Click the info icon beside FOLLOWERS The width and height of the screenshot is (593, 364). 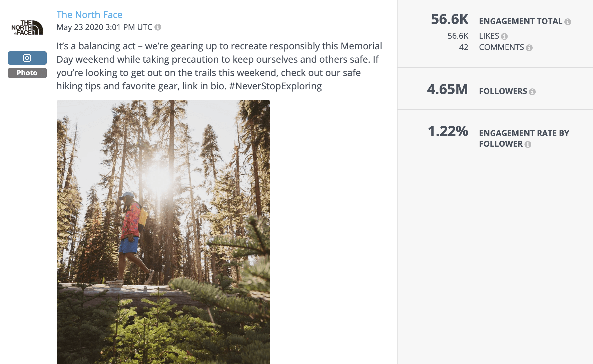pos(532,91)
